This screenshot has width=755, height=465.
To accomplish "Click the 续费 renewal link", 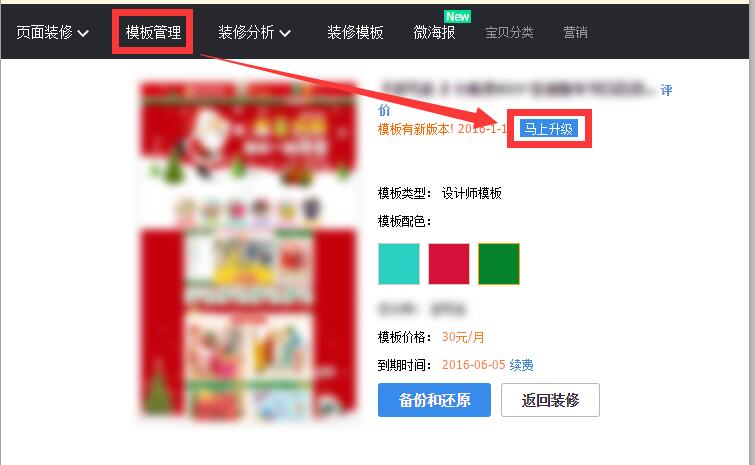I will tap(521, 365).
